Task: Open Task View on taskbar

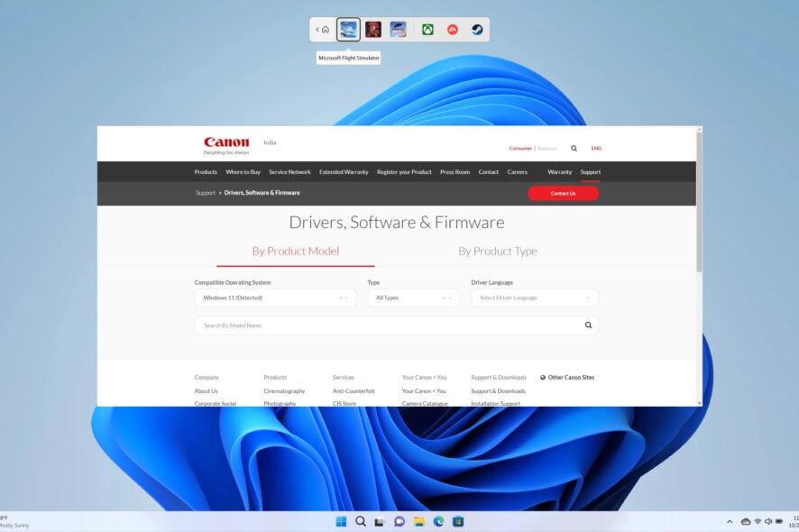Action: point(379,522)
